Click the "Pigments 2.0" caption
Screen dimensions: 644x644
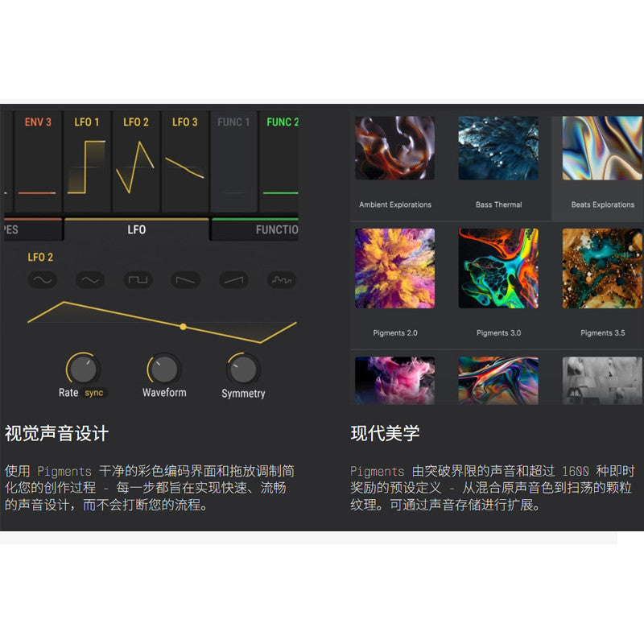click(x=395, y=333)
